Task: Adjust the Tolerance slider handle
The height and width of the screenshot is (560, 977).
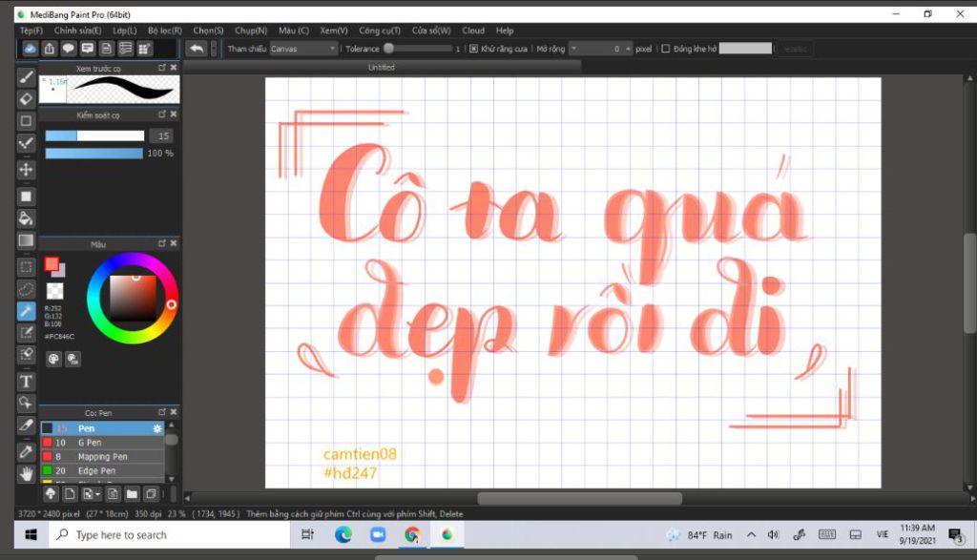Action: [x=389, y=48]
